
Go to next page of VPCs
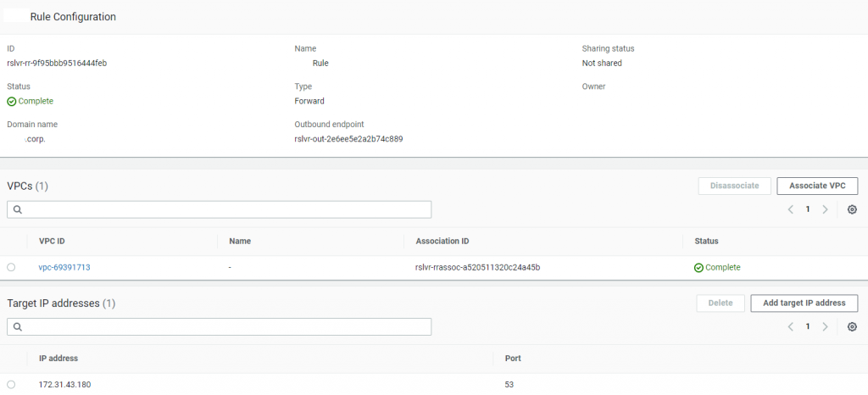[825, 209]
